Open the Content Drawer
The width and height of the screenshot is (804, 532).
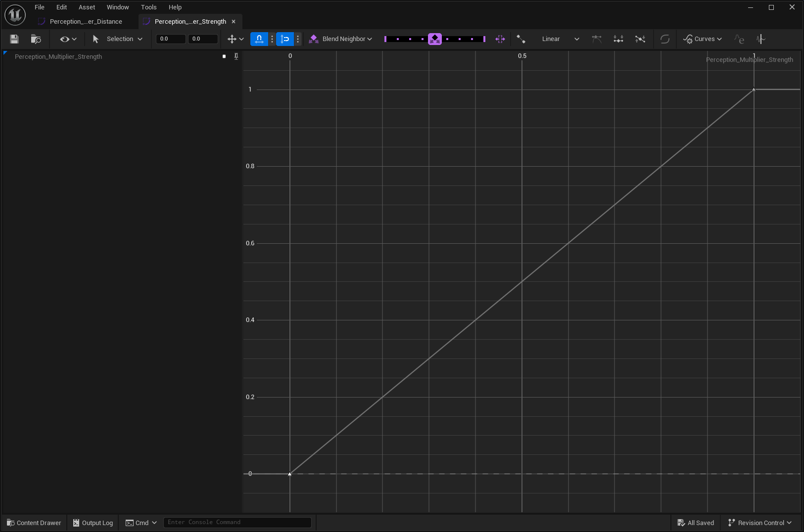33,523
